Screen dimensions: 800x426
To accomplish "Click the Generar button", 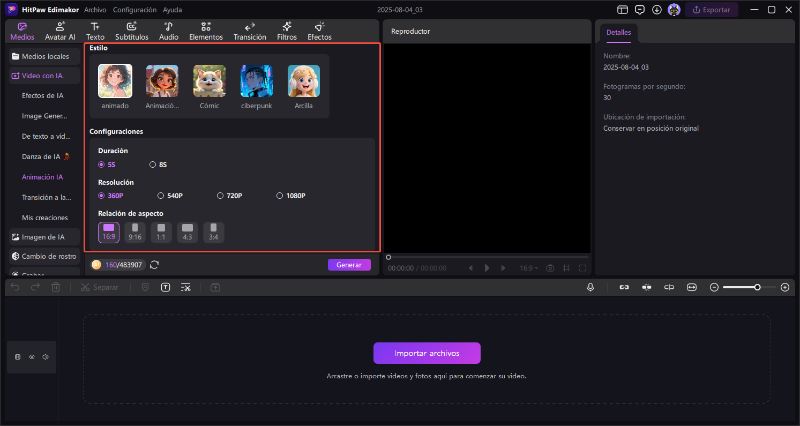I will [x=349, y=265].
